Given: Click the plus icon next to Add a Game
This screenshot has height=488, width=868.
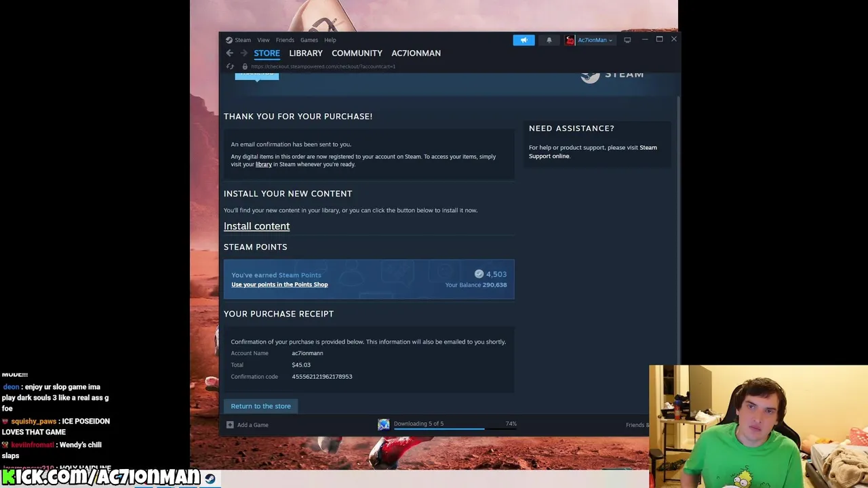Looking at the screenshot, I should point(230,425).
